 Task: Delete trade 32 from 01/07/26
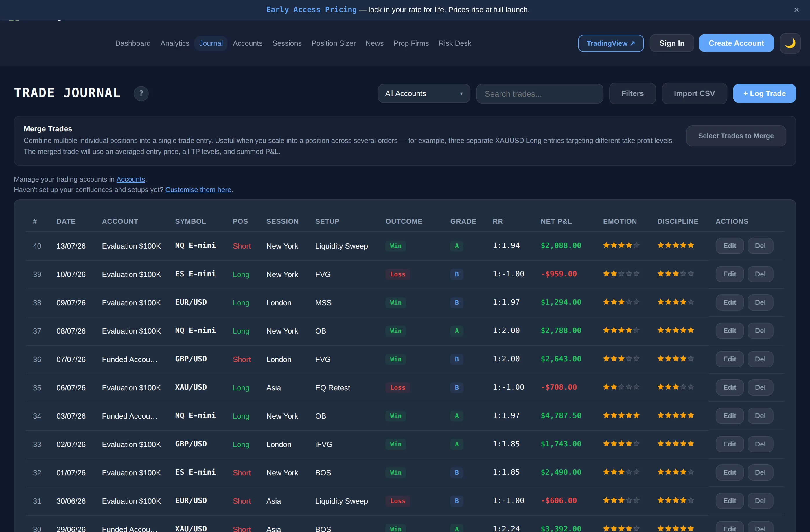point(760,472)
